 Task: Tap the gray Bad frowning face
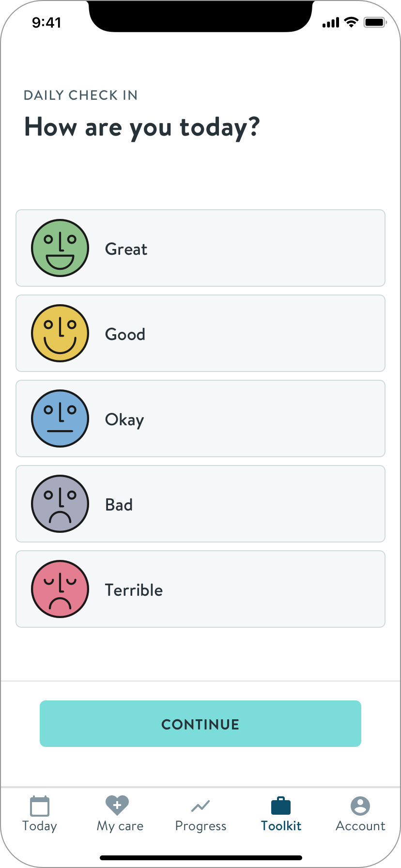tap(60, 504)
